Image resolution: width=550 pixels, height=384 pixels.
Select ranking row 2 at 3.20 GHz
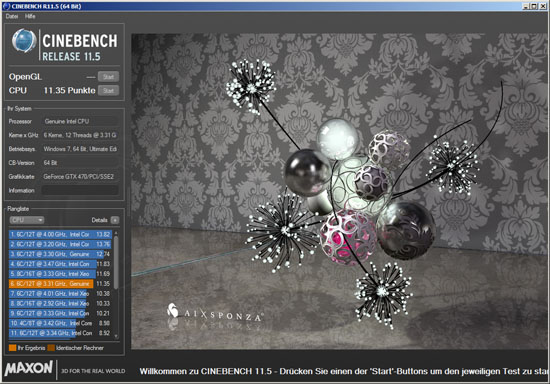point(60,244)
